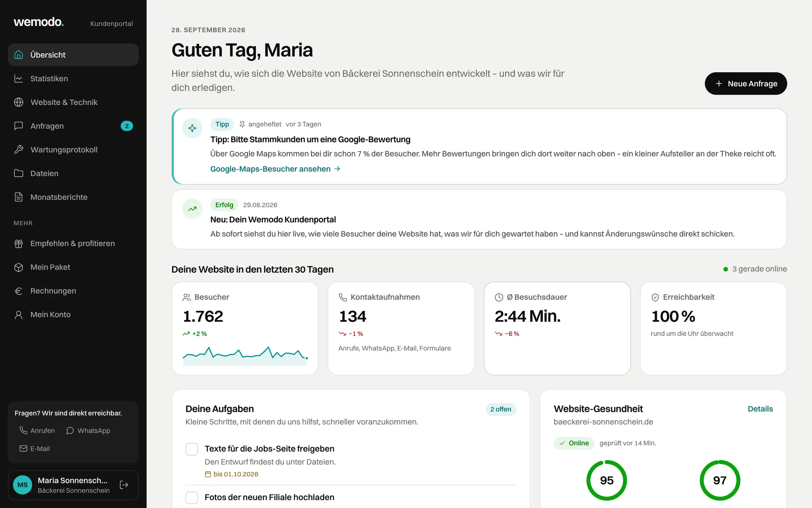
Task: Click the Neu: Dein Wemodo Kundenportal headline
Action: pos(273,219)
